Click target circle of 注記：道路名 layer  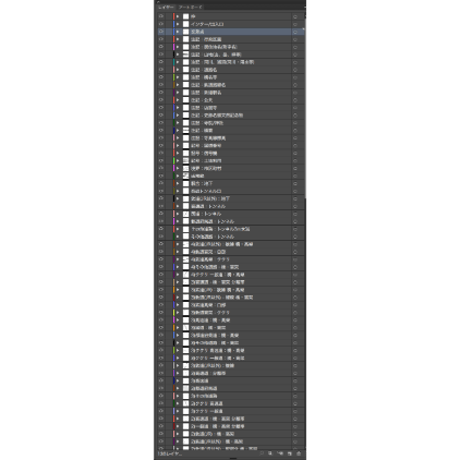point(295,70)
